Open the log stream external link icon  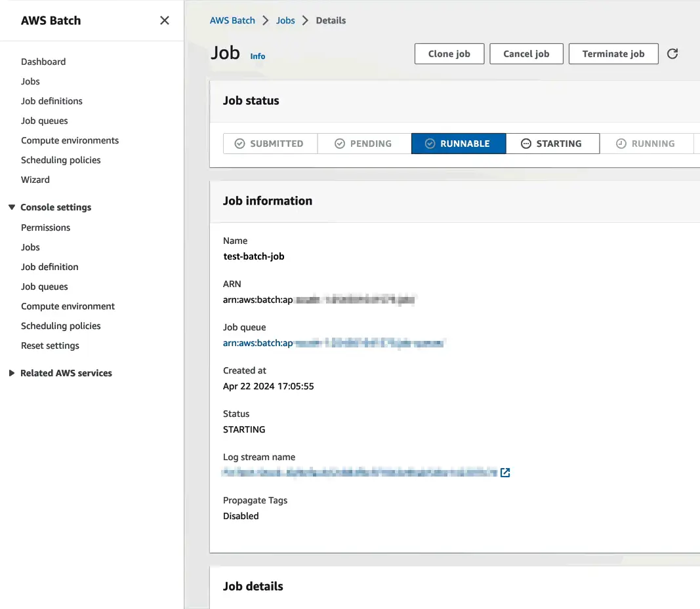(505, 473)
